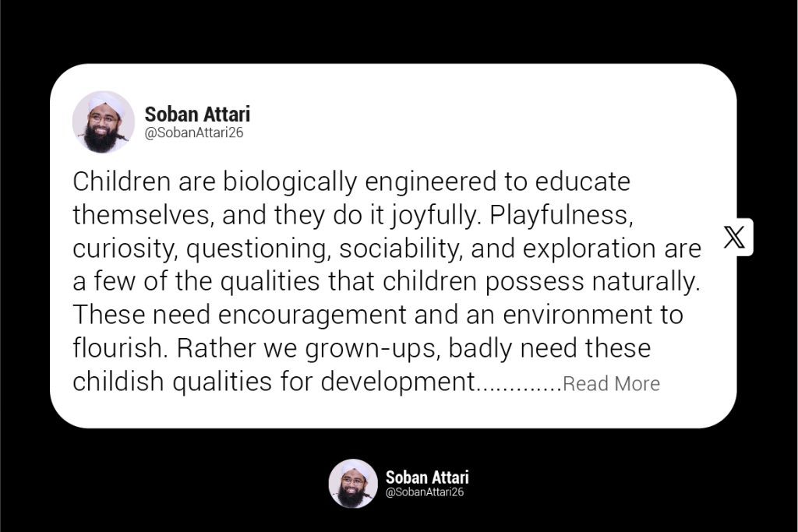
Task: Click the word "exploration" in the tweet
Action: (595, 248)
